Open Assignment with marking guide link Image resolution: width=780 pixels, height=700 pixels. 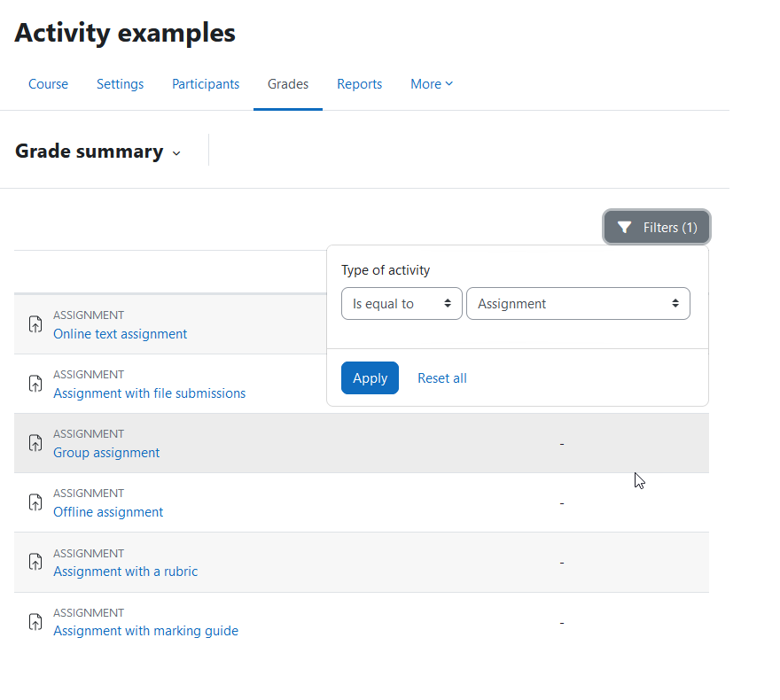coord(145,630)
